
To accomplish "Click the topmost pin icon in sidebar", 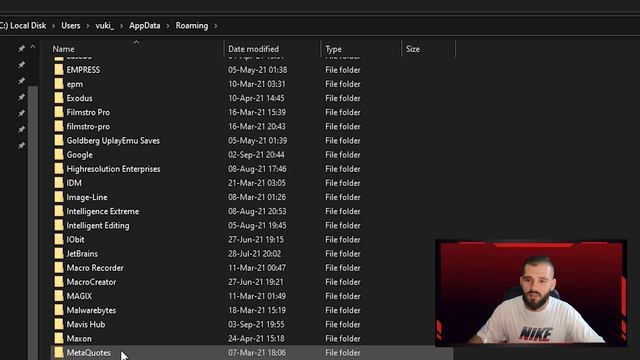I will [x=21, y=49].
